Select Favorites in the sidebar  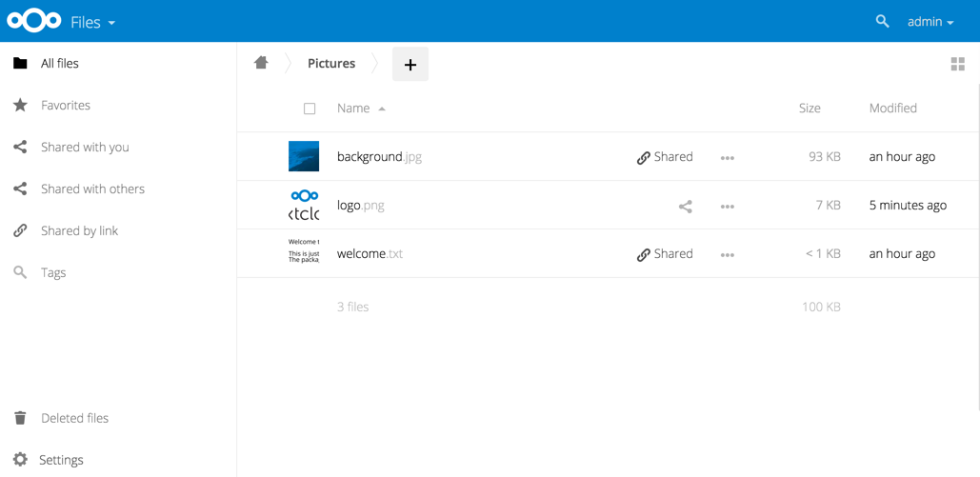click(x=65, y=106)
